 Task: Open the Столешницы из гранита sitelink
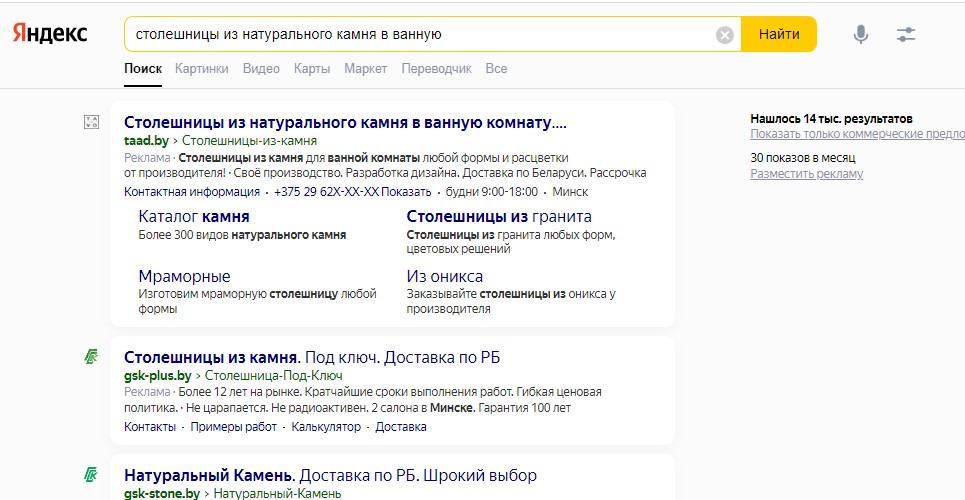coord(499,217)
